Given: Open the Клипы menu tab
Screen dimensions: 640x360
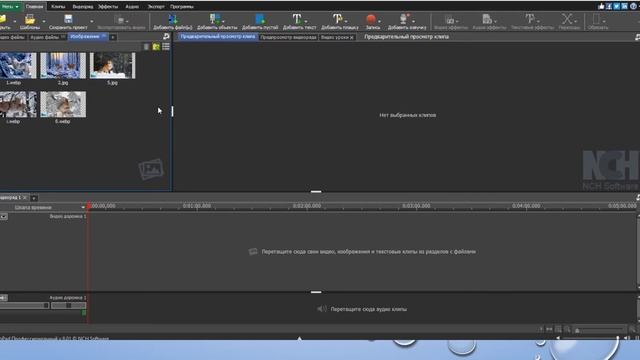Looking at the screenshot, I should coord(58,7).
